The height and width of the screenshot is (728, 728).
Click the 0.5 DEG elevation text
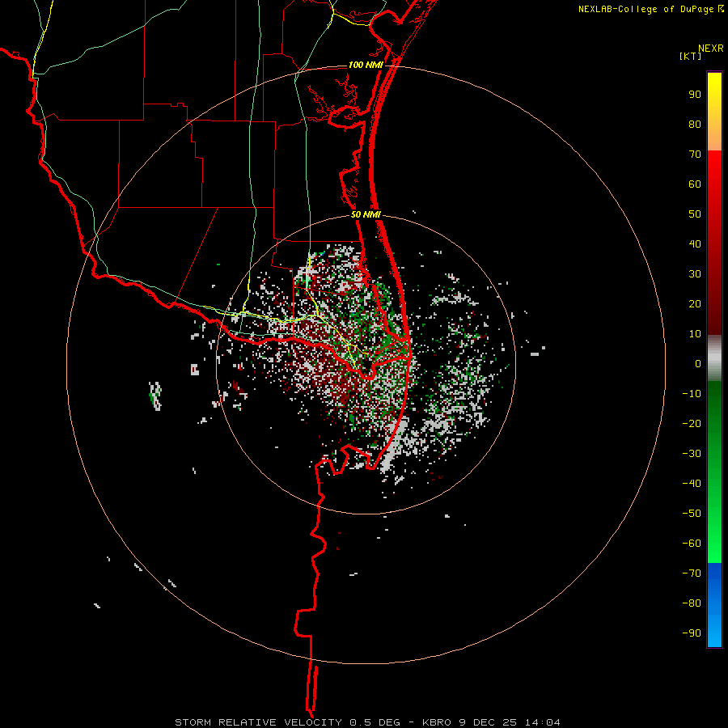(x=375, y=722)
